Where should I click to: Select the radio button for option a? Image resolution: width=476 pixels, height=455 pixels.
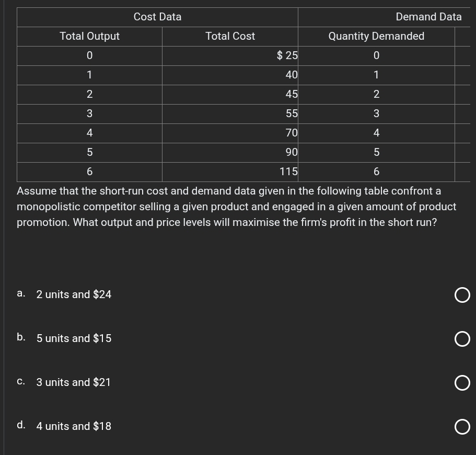pos(462,294)
